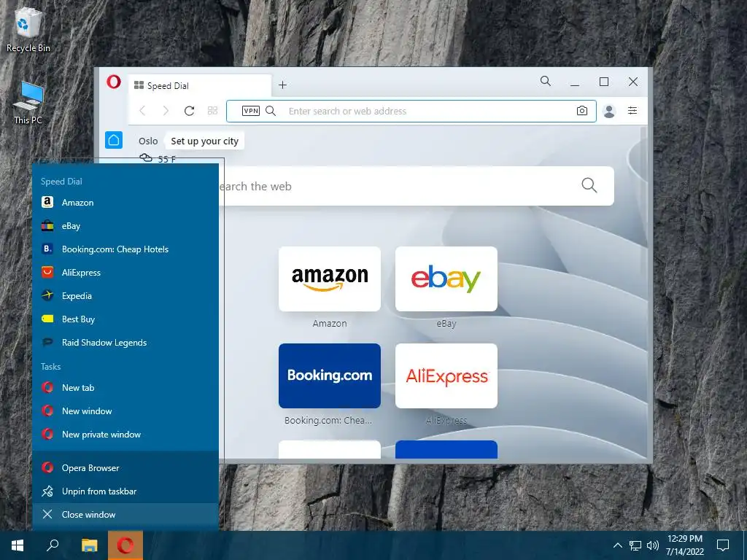Viewport: 747px width, 560px height.
Task: Go forward with the forward arrow
Action: tap(166, 111)
